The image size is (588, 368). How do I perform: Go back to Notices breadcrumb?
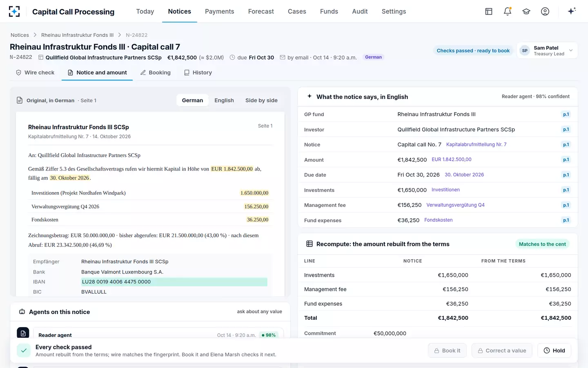point(20,35)
